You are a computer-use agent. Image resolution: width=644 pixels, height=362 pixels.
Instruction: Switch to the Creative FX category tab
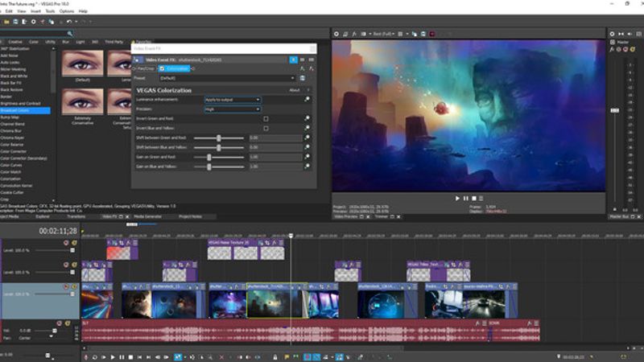[x=15, y=42]
